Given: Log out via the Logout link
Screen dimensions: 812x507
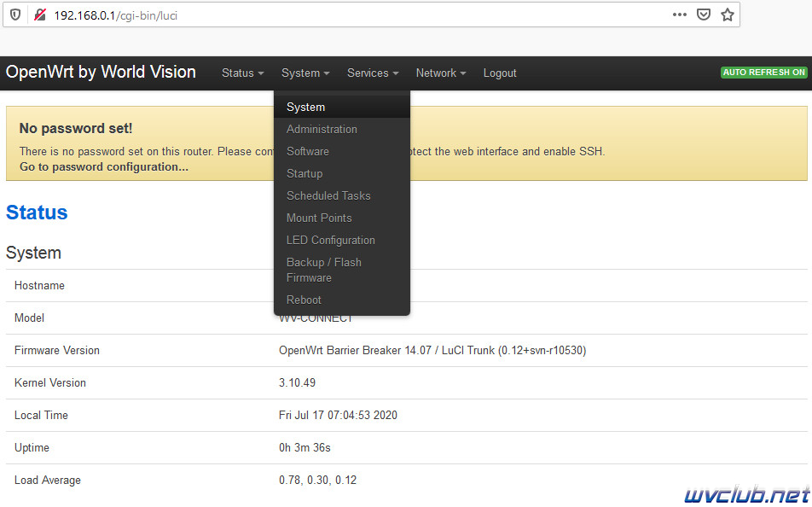Looking at the screenshot, I should point(500,73).
